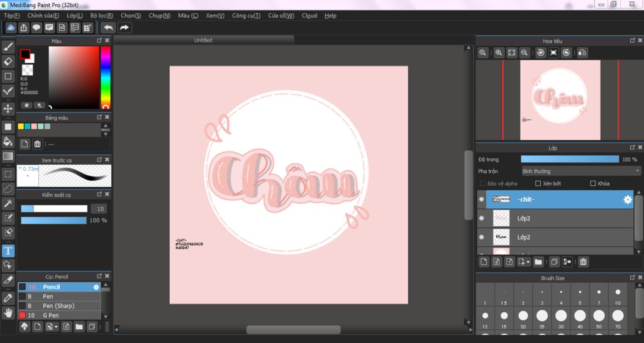
Task: Pick the yellow swatch in Bảng màu
Action: (21, 126)
